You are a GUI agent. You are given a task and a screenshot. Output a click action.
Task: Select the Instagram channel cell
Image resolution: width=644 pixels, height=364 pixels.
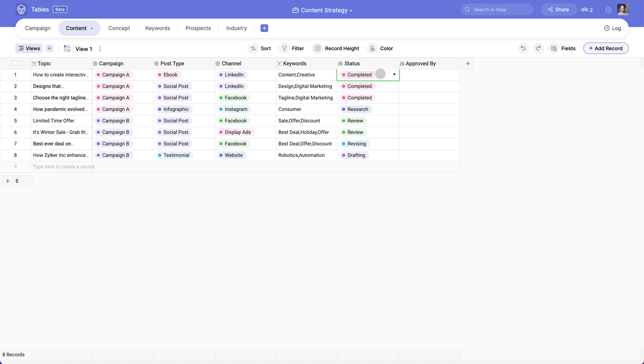click(x=245, y=109)
